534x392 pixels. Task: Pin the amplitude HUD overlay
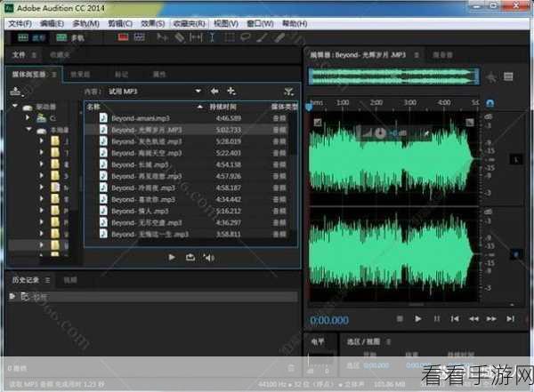426,133
